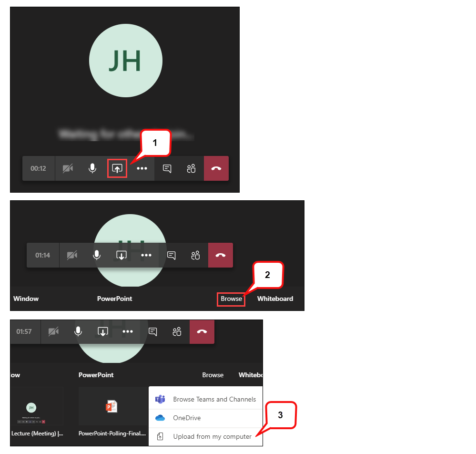Click the Stop Sharing down-arrow icon
The image size is (476, 454).
[x=122, y=255]
